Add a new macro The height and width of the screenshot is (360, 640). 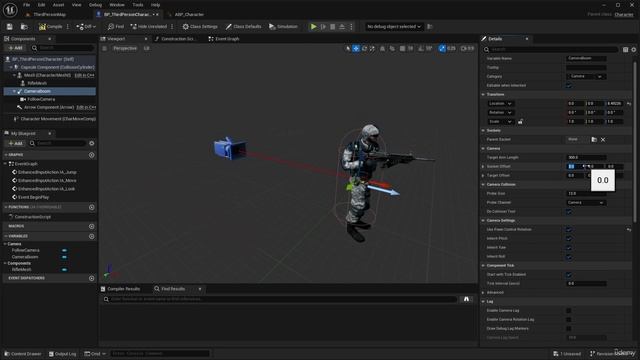91,226
